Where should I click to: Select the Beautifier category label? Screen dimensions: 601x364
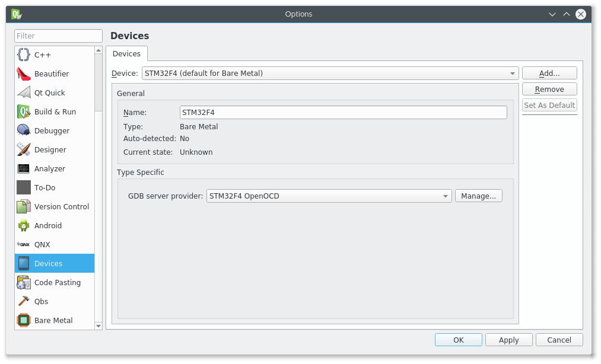click(52, 74)
